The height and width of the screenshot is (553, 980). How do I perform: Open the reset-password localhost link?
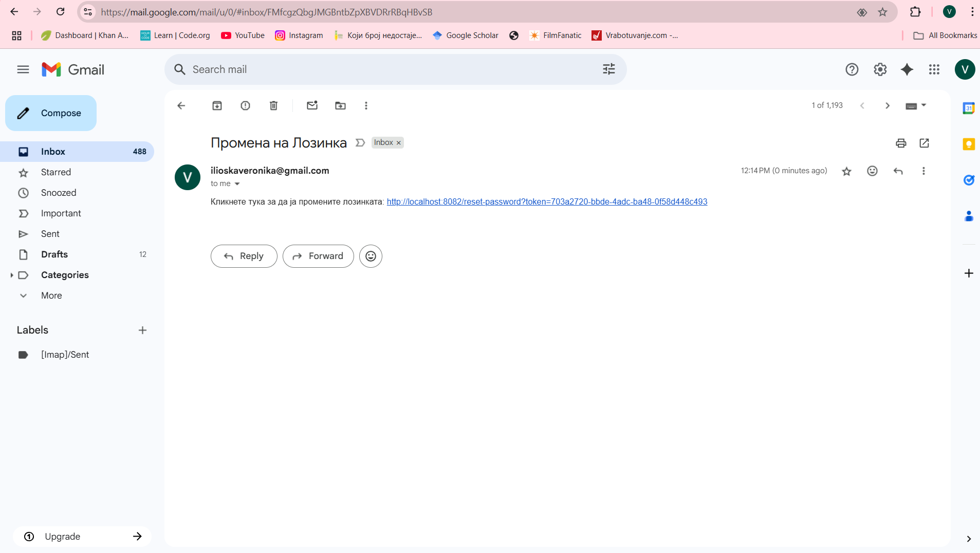(x=547, y=202)
